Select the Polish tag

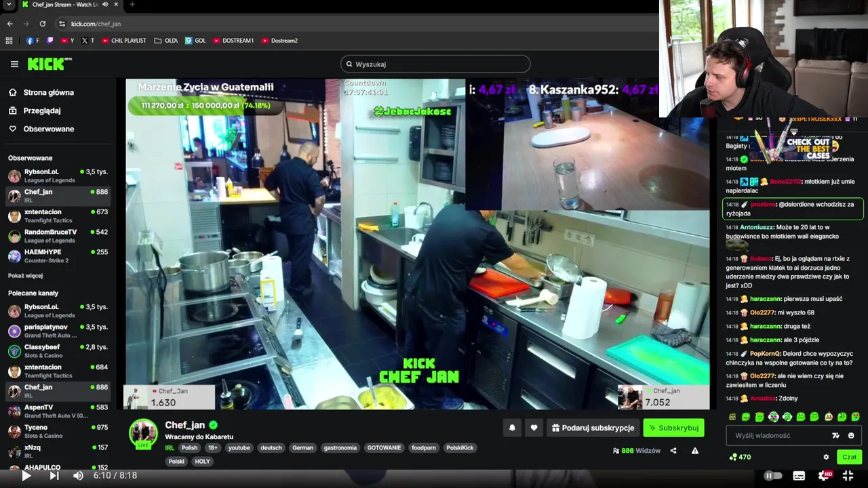click(189, 448)
